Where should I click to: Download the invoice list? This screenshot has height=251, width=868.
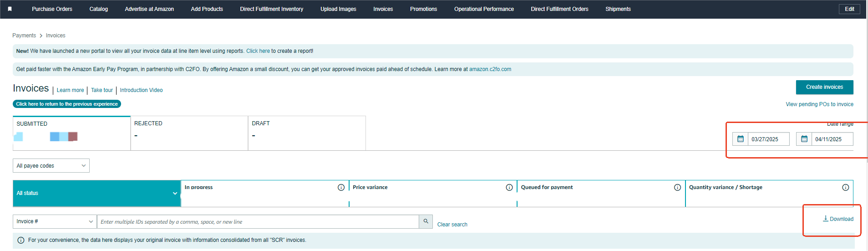[838, 219]
